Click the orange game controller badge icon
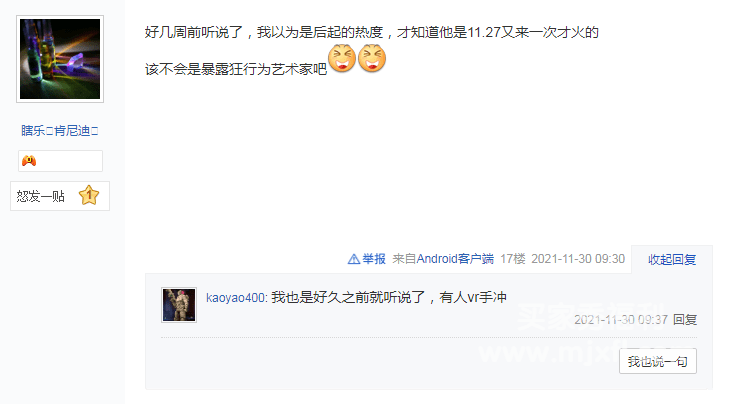This screenshot has width=729, height=404. pos(29,161)
